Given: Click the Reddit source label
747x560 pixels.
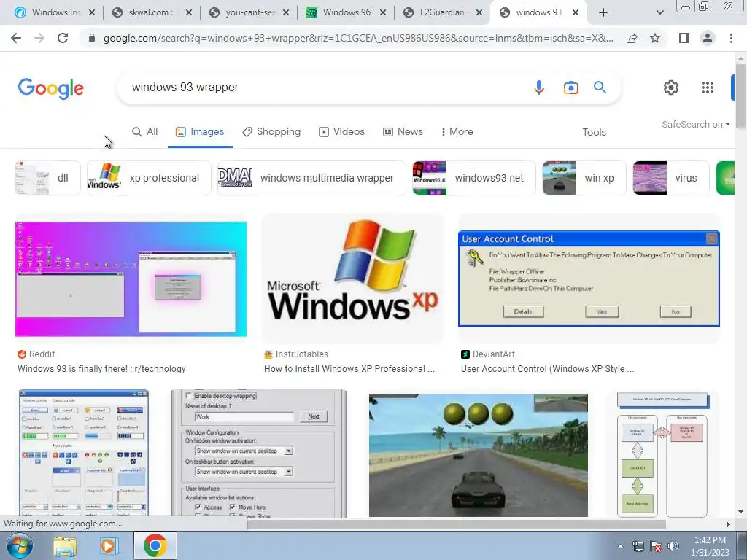Looking at the screenshot, I should tap(36, 354).
